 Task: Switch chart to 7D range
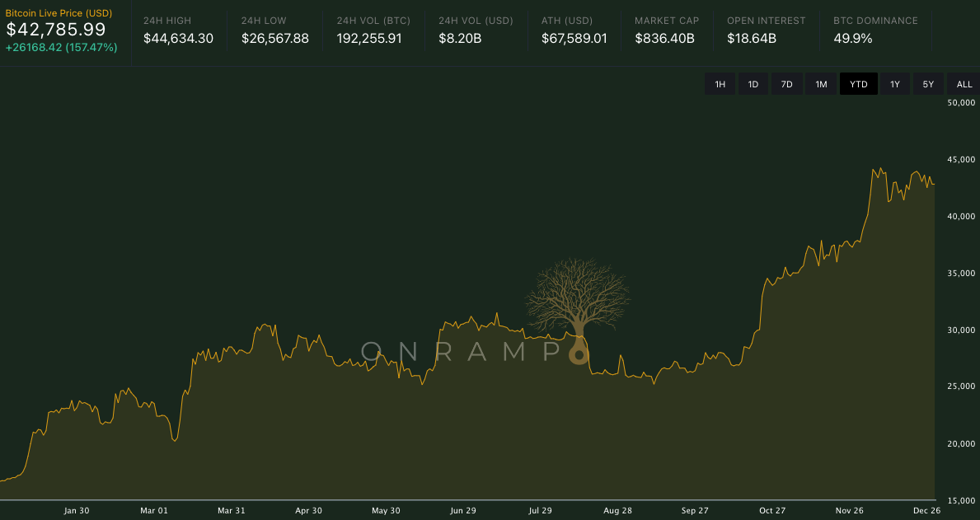coord(787,84)
